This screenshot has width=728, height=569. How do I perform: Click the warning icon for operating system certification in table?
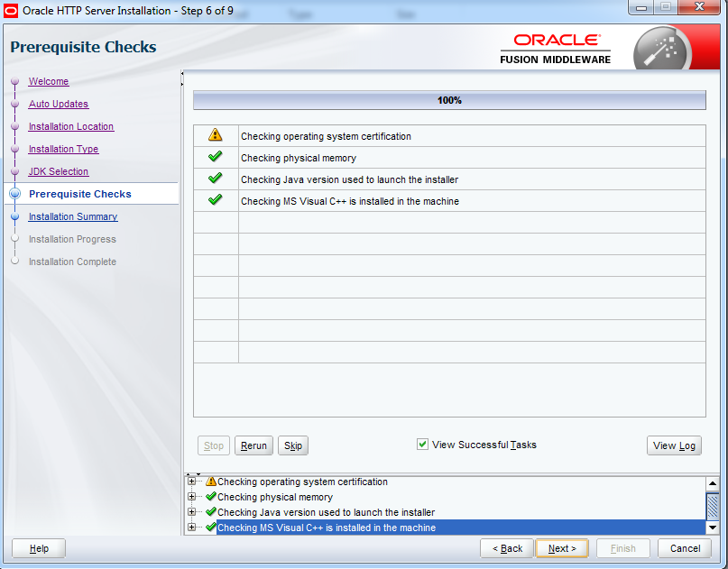pos(215,135)
